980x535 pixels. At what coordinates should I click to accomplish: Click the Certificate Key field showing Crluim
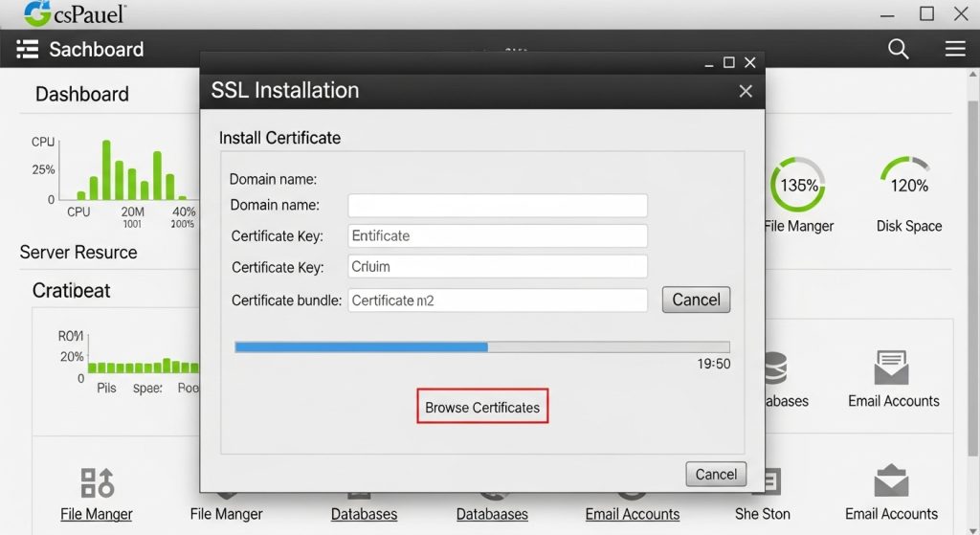click(x=498, y=266)
